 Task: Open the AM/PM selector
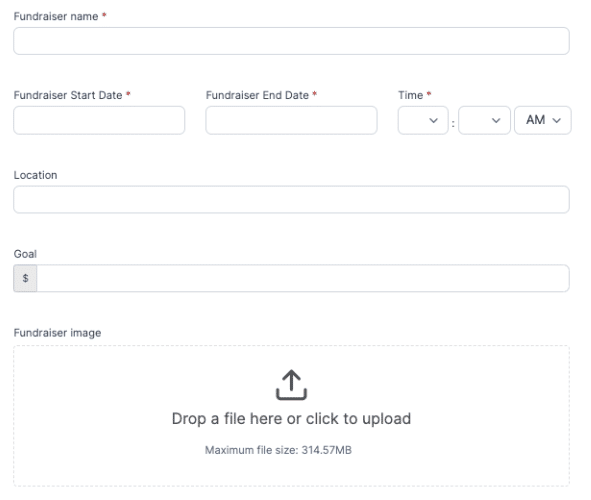(543, 120)
